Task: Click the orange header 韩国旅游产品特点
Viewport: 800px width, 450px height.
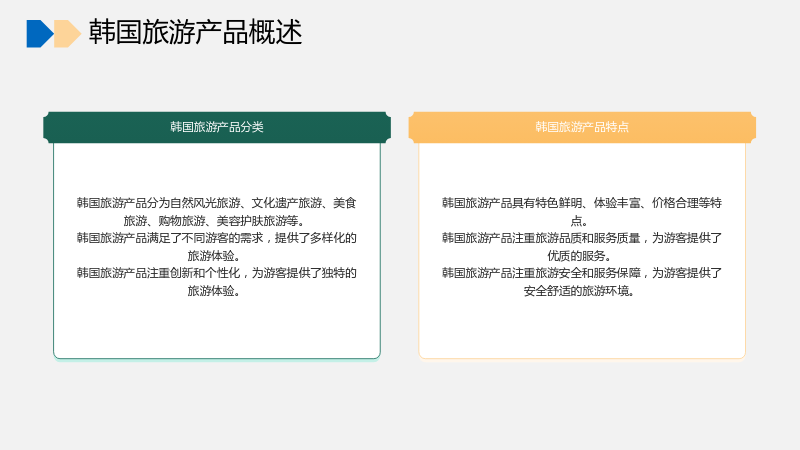Action: tap(582, 127)
